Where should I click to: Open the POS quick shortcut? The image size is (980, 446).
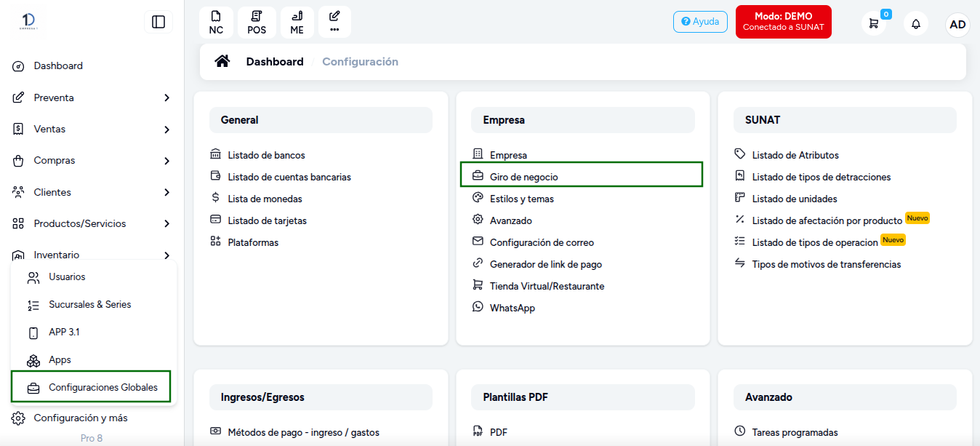(257, 22)
